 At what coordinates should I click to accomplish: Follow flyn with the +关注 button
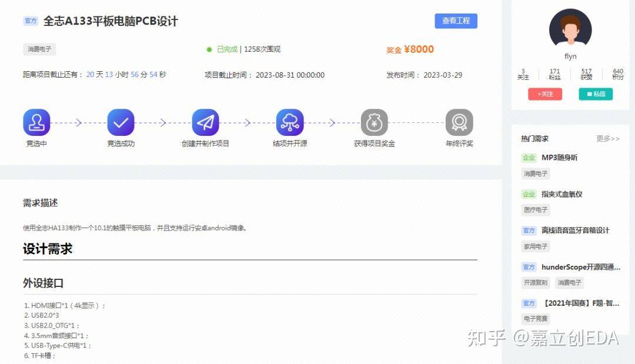coord(545,94)
